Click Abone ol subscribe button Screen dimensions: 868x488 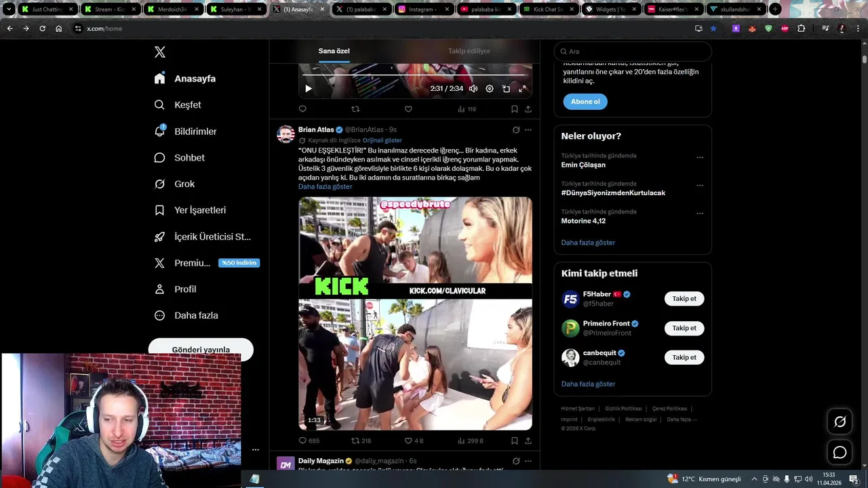click(585, 102)
